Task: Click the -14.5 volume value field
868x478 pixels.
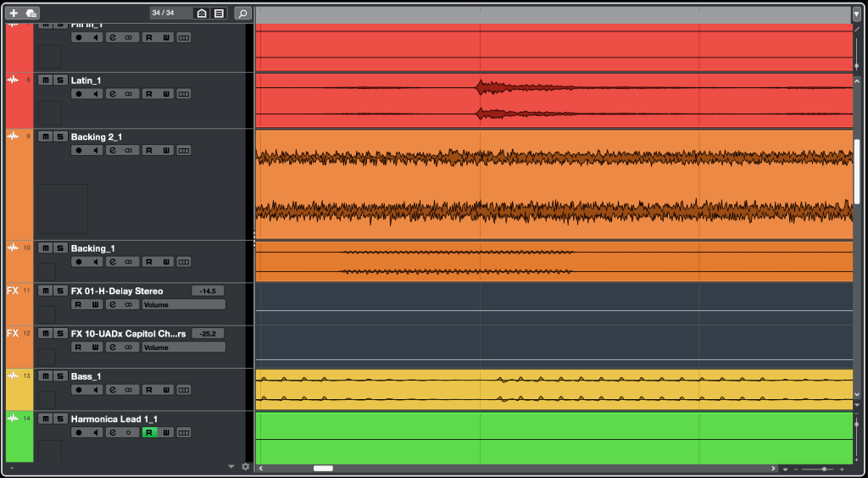Action: click(x=208, y=291)
